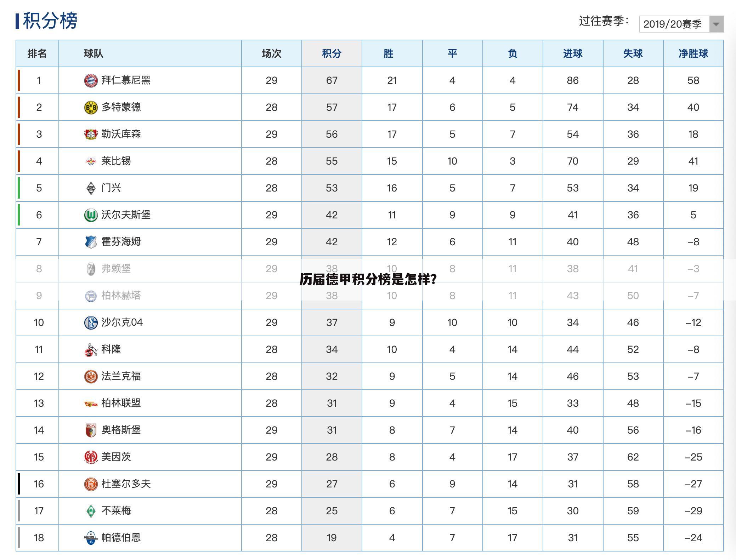Click the 过往赛季 label
The width and height of the screenshot is (736, 560).
[604, 21]
